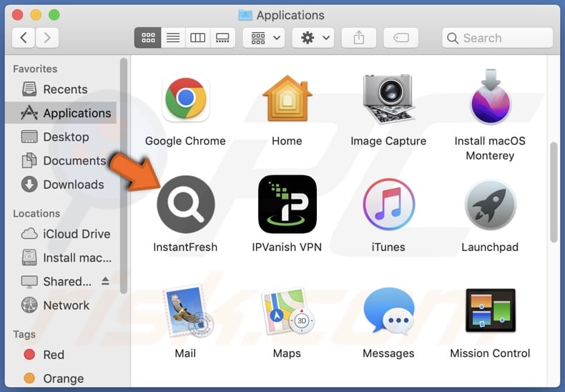Open the Google Chrome app icon

tap(185, 99)
